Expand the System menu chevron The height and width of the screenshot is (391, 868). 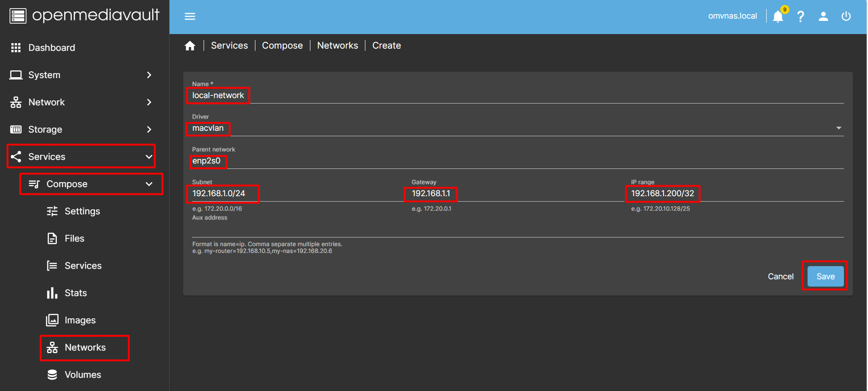(149, 75)
